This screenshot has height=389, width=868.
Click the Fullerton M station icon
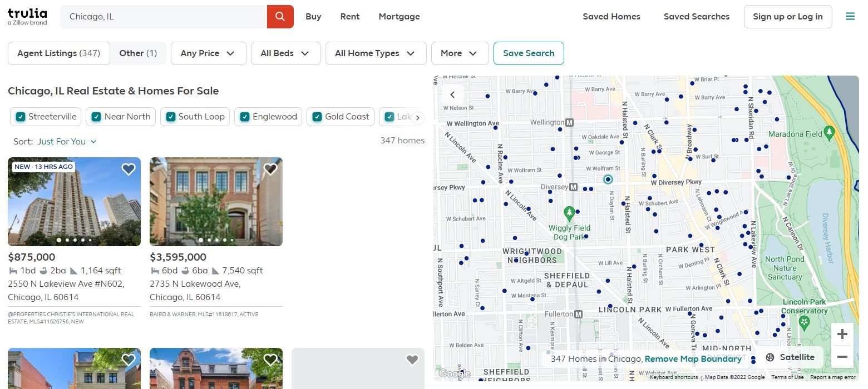coord(578,314)
